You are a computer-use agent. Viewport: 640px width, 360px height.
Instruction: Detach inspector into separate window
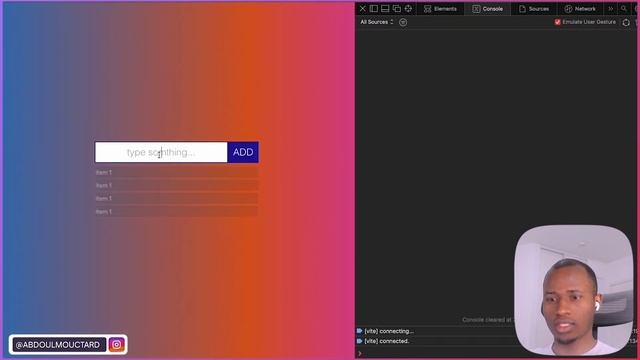(396, 9)
